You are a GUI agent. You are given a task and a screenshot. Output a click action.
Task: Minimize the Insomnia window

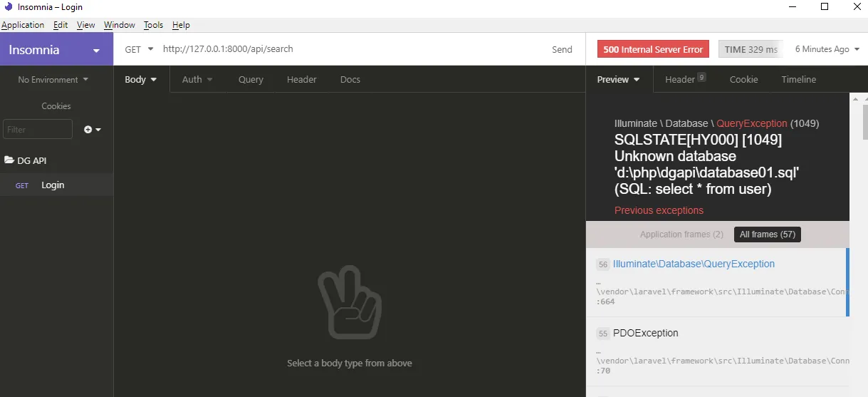click(793, 7)
